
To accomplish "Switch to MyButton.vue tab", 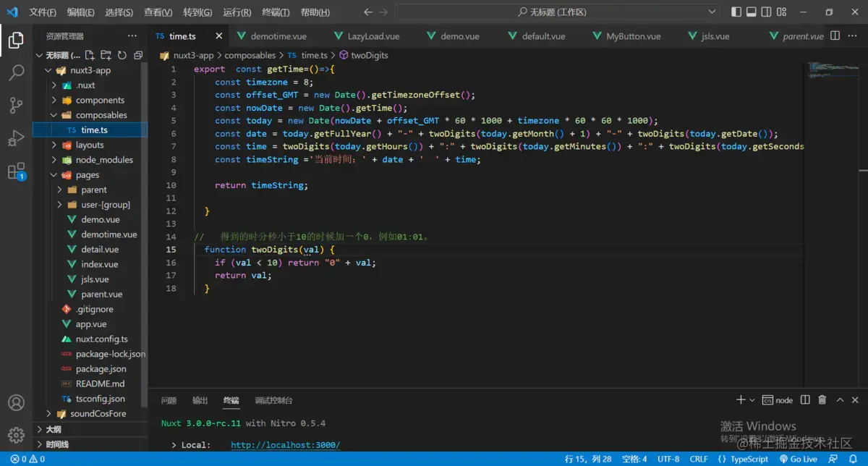I will [633, 36].
